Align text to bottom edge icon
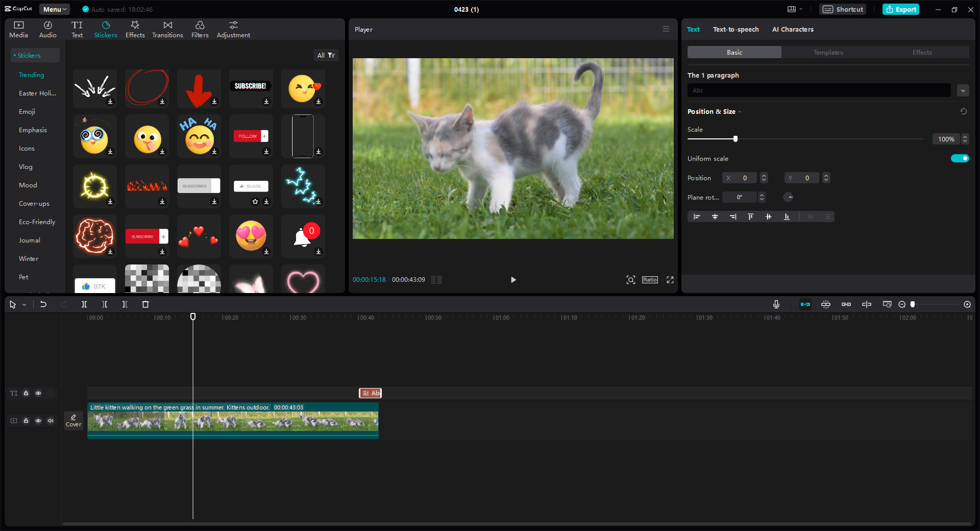The width and height of the screenshot is (980, 531). (x=787, y=216)
